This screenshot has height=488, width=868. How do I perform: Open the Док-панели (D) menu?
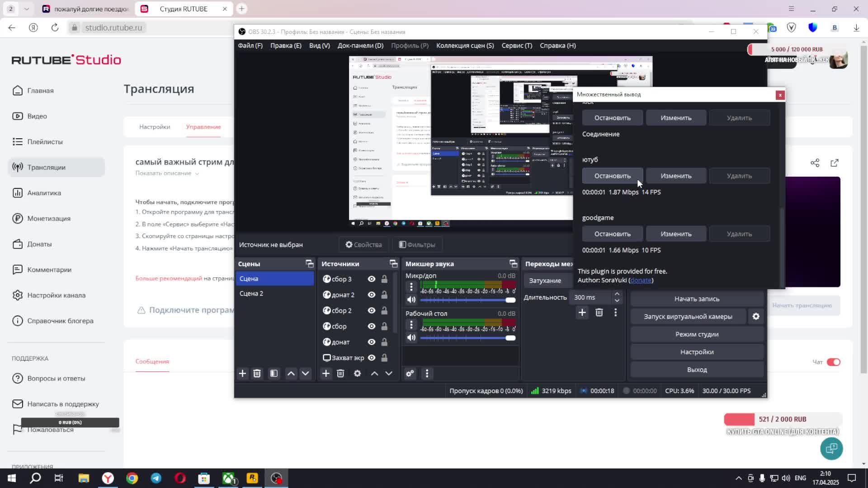point(360,45)
